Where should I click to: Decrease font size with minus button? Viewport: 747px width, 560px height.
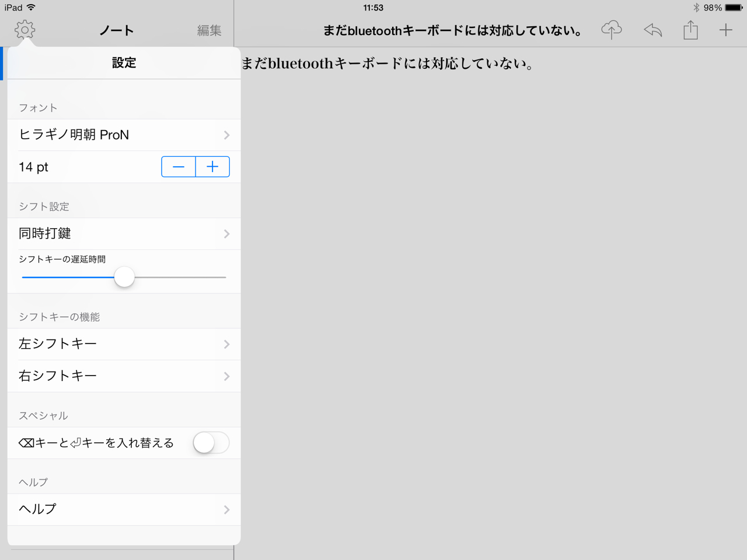point(179,167)
